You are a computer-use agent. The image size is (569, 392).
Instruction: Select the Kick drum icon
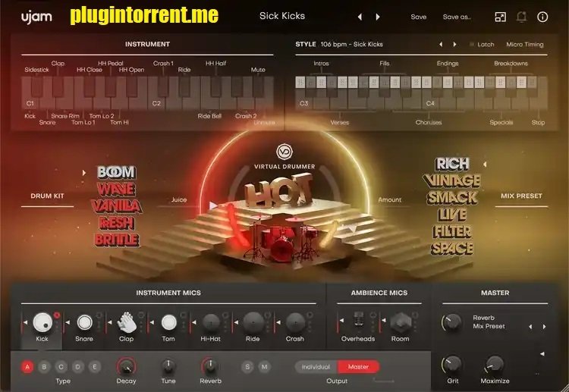point(42,322)
